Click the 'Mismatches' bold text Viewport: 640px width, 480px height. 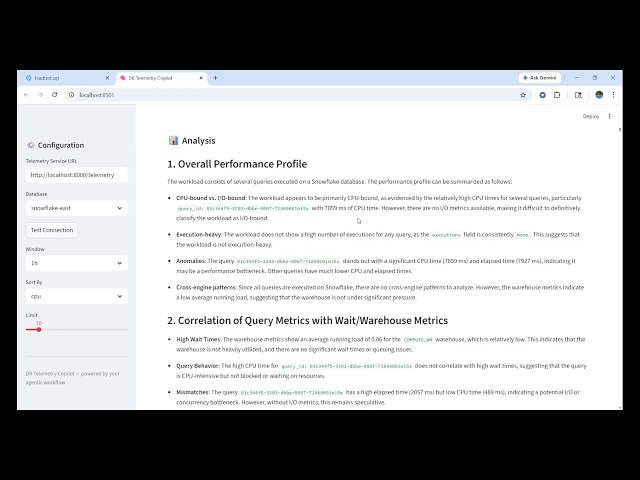pyautogui.click(x=192, y=392)
